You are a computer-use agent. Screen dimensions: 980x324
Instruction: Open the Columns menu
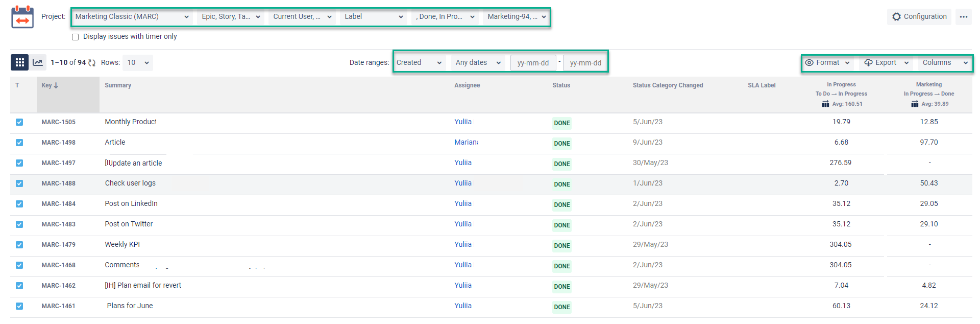(945, 63)
